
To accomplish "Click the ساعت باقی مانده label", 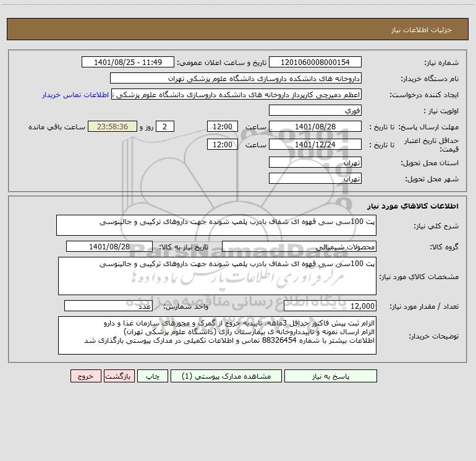I will pyautogui.click(x=57, y=127).
